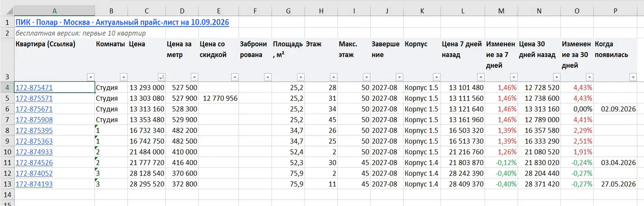Select the cell with date 03.04.2026
The image size is (644, 206).
pos(615,162)
